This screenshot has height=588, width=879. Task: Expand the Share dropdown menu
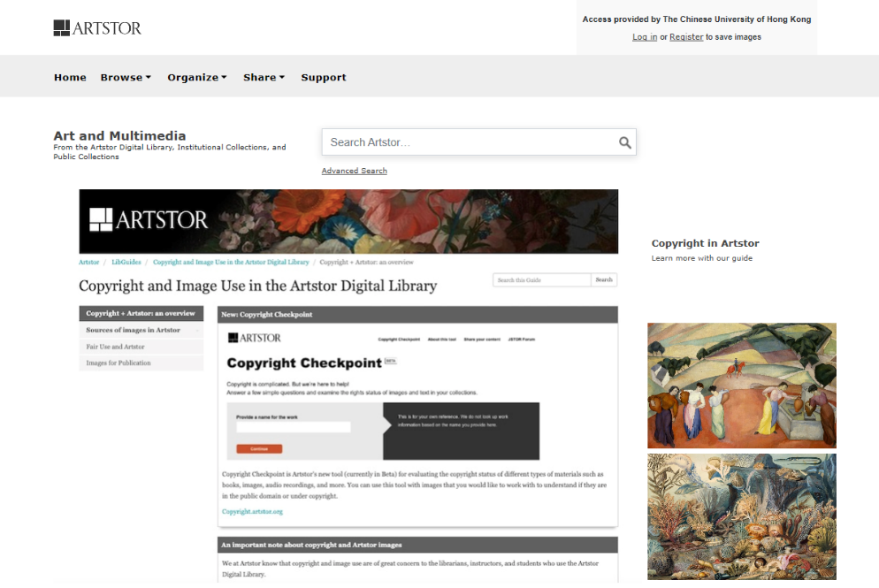click(x=264, y=77)
